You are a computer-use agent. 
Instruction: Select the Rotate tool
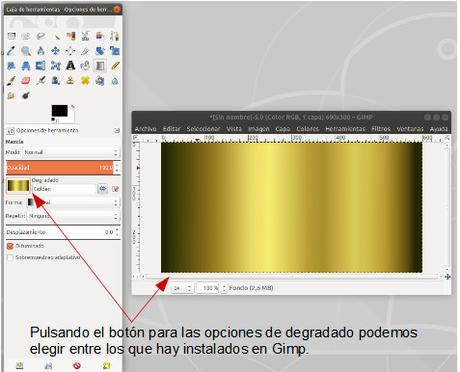pos(100,51)
